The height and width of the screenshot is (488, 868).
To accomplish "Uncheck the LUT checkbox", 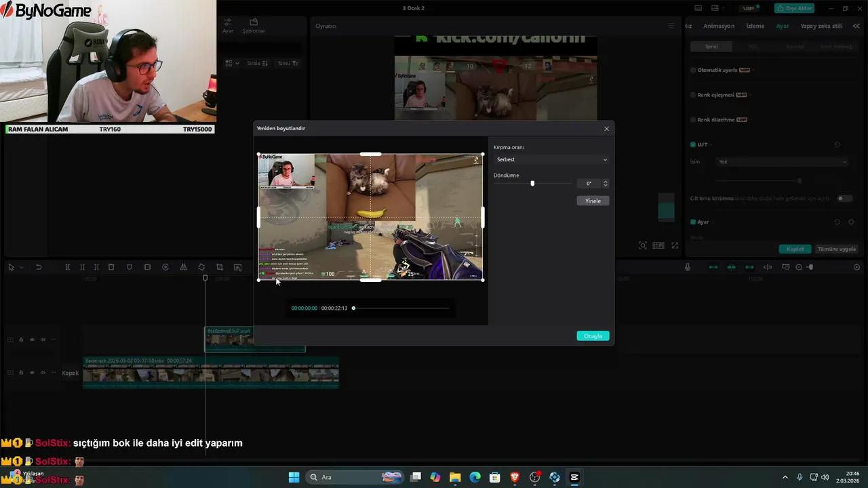I will 693,144.
